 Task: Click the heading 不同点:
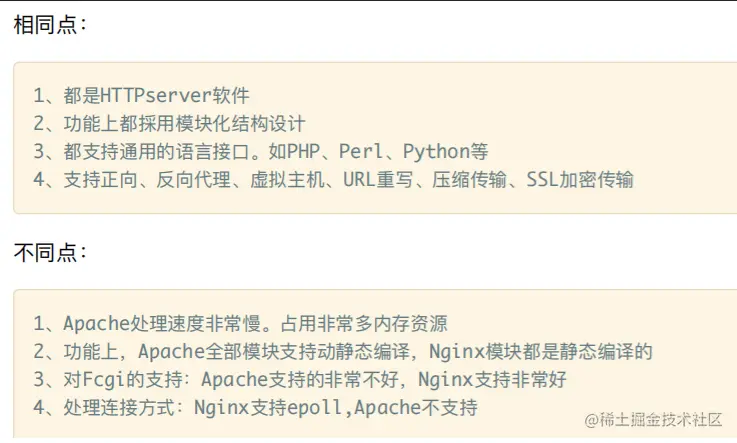pyautogui.click(x=50, y=252)
